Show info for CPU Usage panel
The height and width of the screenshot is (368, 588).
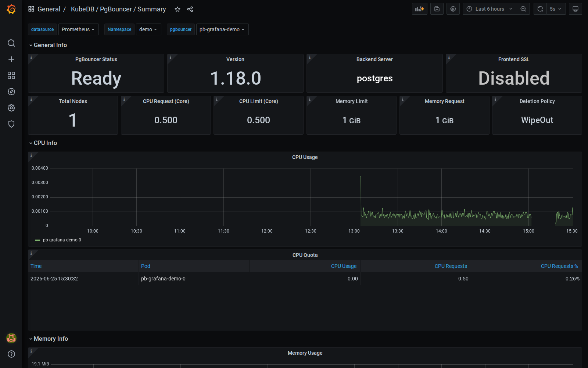click(31, 155)
